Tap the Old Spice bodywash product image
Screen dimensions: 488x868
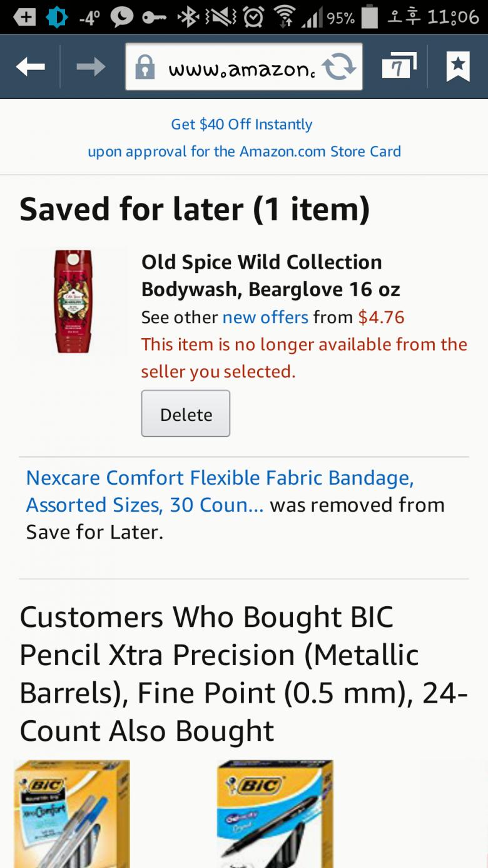coord(73,302)
